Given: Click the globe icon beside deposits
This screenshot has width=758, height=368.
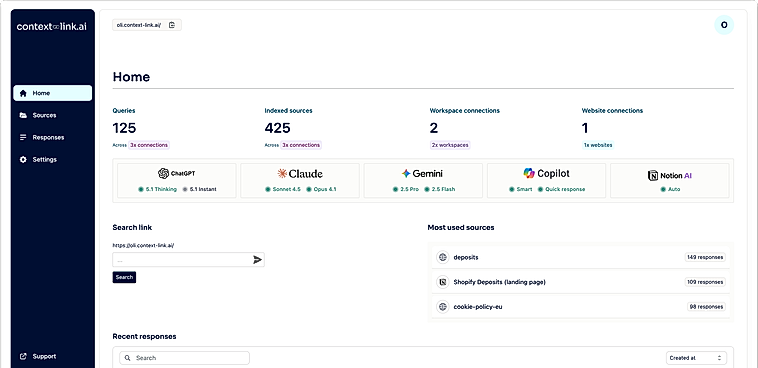Looking at the screenshot, I should (x=442, y=257).
